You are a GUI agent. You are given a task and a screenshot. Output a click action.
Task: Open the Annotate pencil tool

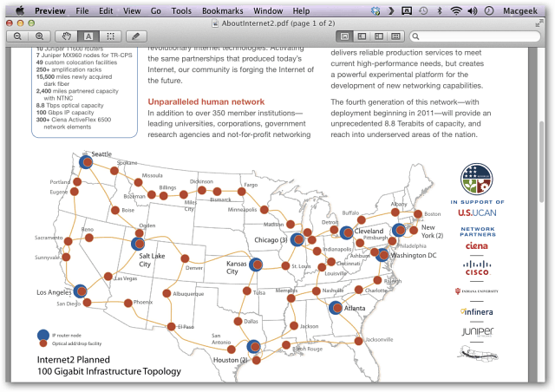point(136,36)
